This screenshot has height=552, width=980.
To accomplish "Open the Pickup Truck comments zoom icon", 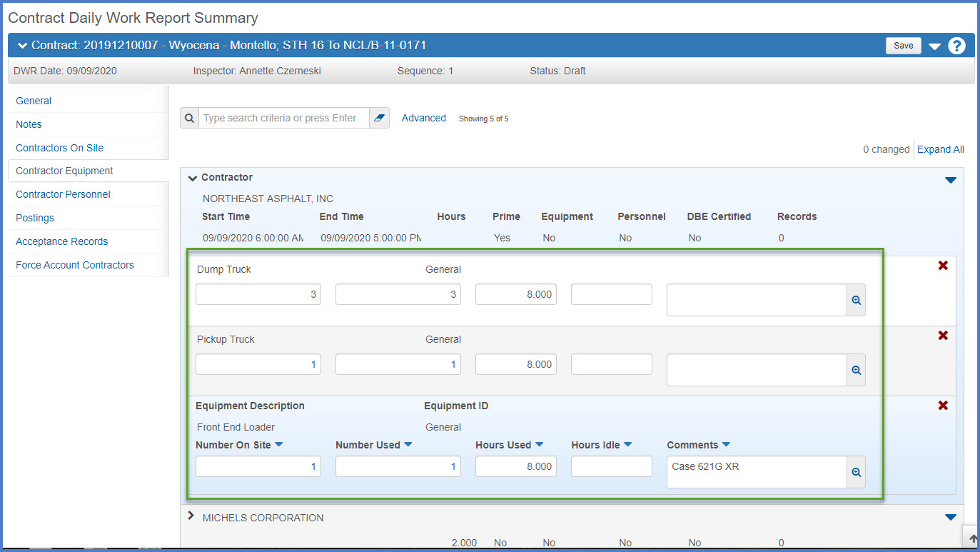I will pos(857,371).
